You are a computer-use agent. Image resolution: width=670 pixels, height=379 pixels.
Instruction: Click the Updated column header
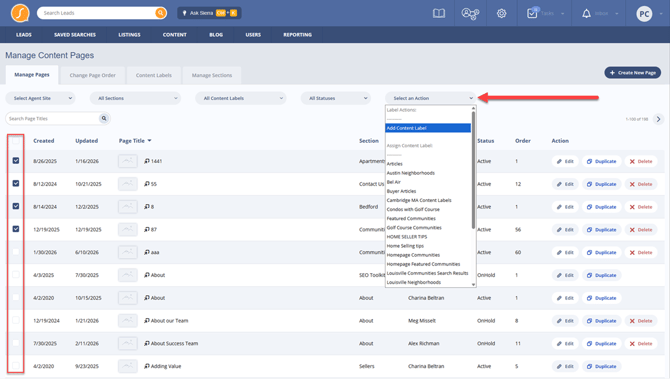[x=87, y=141]
